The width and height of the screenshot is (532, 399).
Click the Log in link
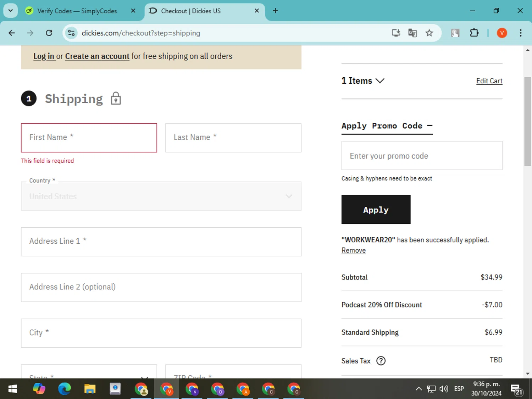(x=44, y=56)
